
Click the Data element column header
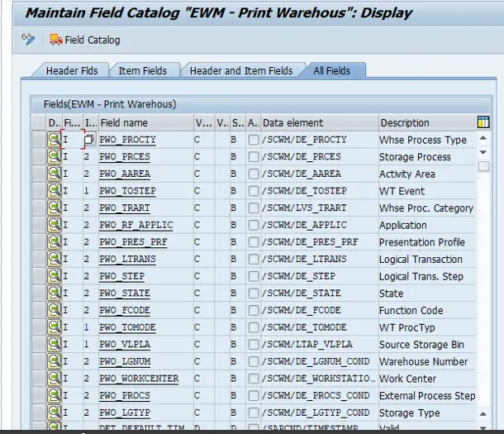pos(320,122)
